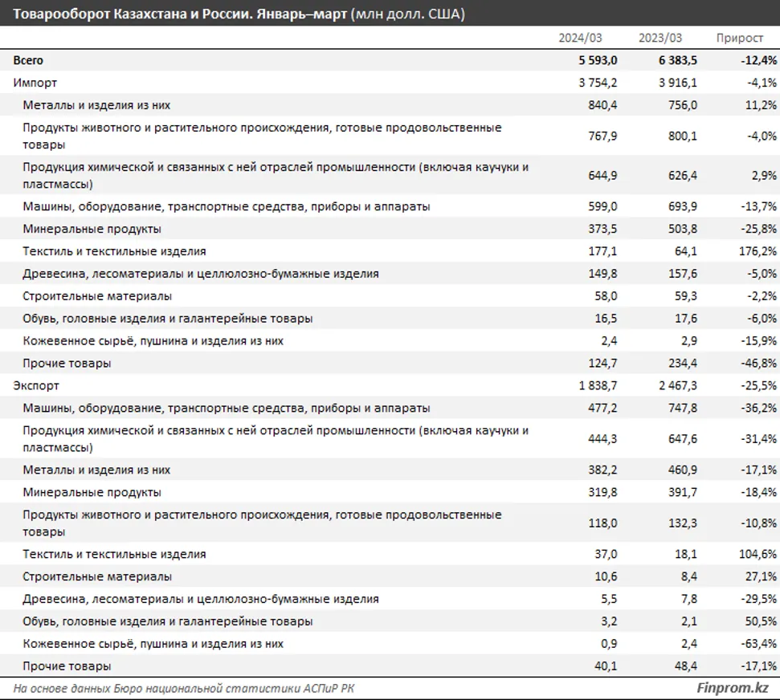780x700 pixels.
Task: Click the Бюро национальной статистики footnote text
Action: pos(185,688)
